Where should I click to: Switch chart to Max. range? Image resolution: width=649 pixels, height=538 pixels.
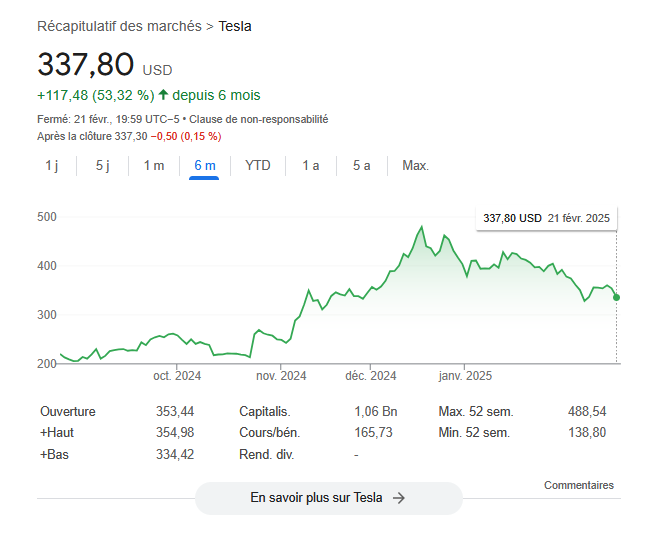click(x=416, y=166)
